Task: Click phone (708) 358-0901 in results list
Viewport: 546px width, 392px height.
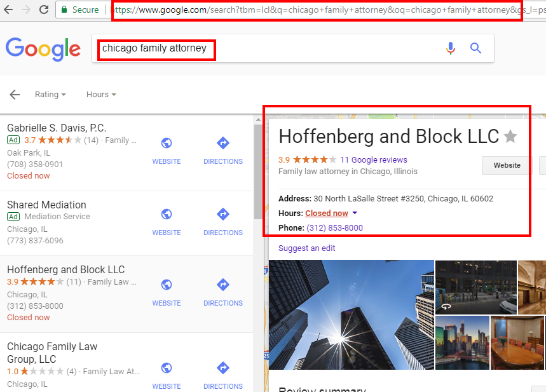Action: coord(35,165)
